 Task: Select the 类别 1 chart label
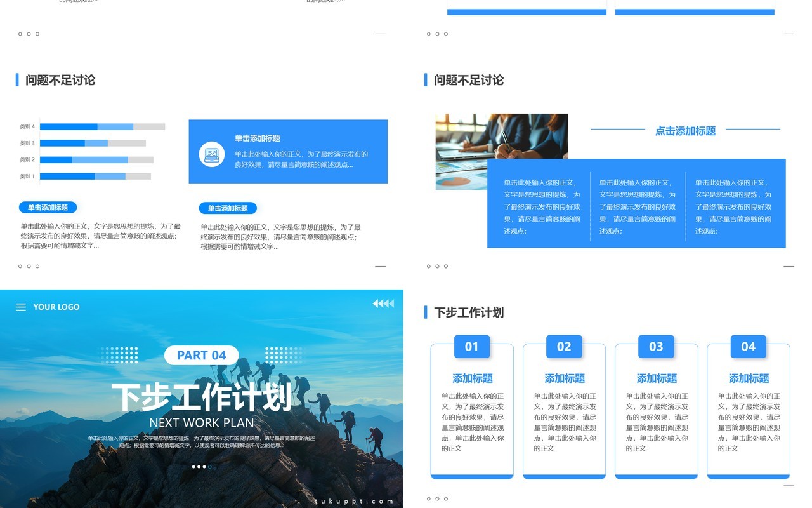pos(27,176)
